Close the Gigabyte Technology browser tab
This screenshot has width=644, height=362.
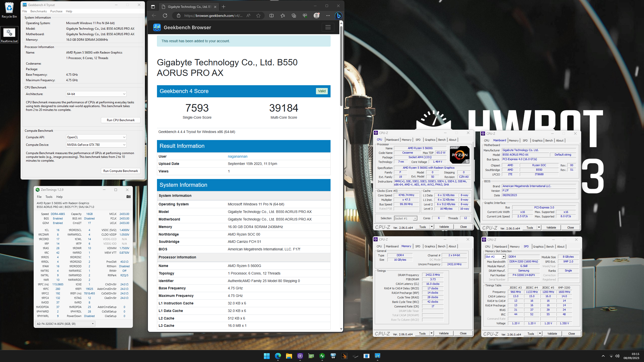point(215,7)
